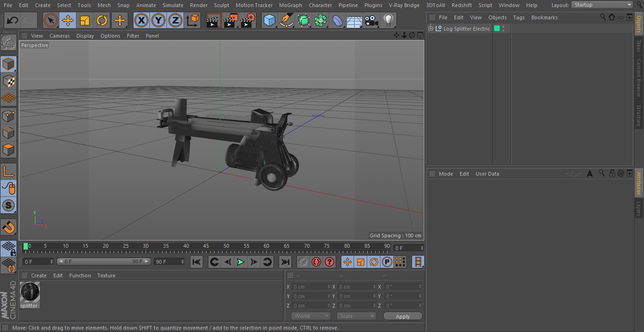Click the object visibility dots
The image size is (644, 332).
[x=504, y=29]
